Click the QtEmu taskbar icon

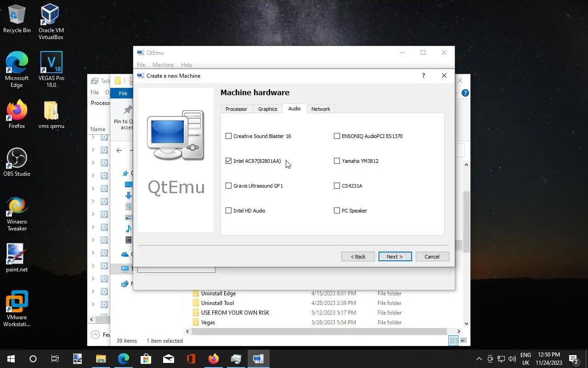click(x=259, y=359)
